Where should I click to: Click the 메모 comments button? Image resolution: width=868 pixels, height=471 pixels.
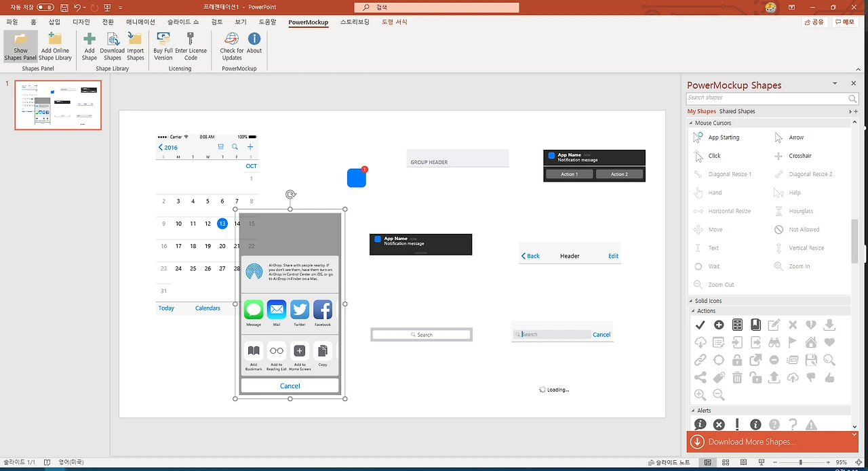pyautogui.click(x=845, y=22)
